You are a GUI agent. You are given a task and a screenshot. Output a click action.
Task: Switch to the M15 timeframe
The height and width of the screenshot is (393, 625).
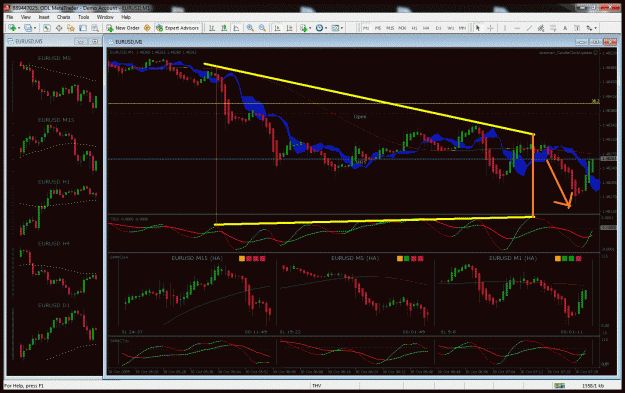[x=390, y=28]
